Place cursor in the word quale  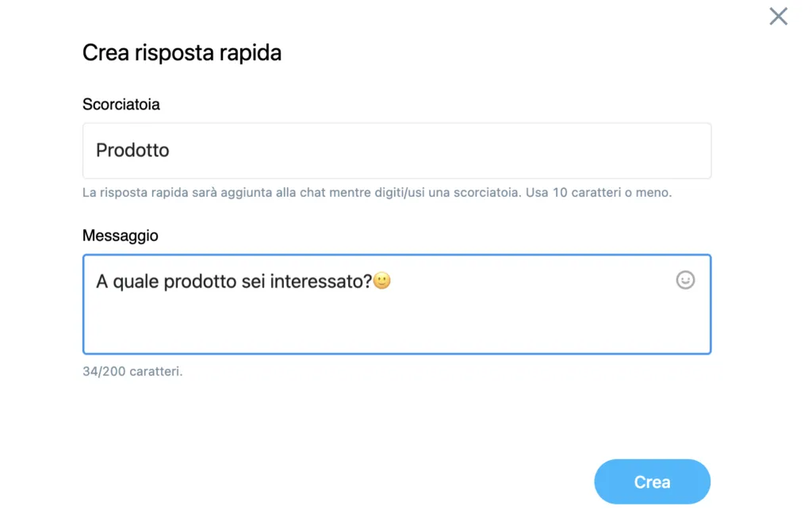(x=136, y=282)
